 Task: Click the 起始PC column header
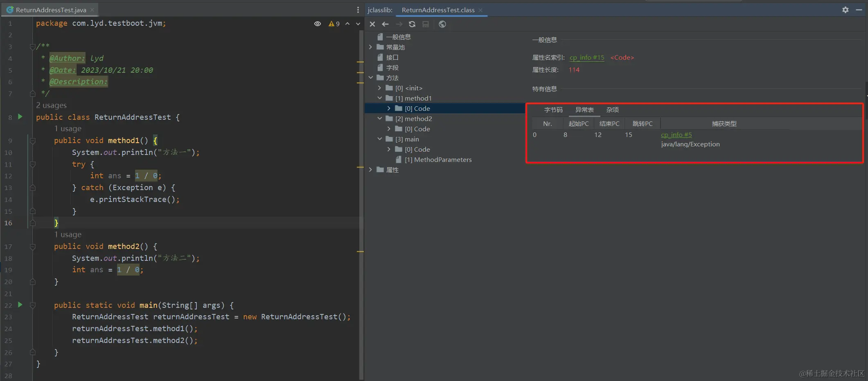579,123
